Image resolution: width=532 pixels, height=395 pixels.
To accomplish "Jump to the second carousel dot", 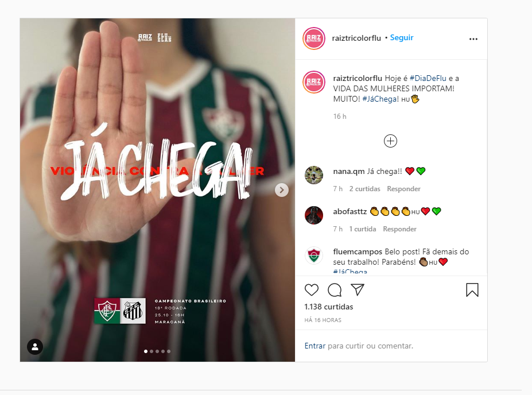I will pos(152,351).
